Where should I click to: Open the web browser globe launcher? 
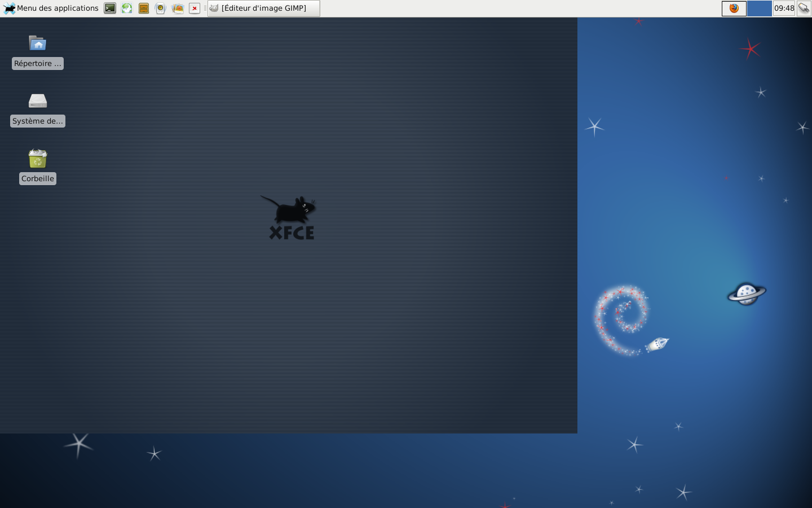pos(127,8)
